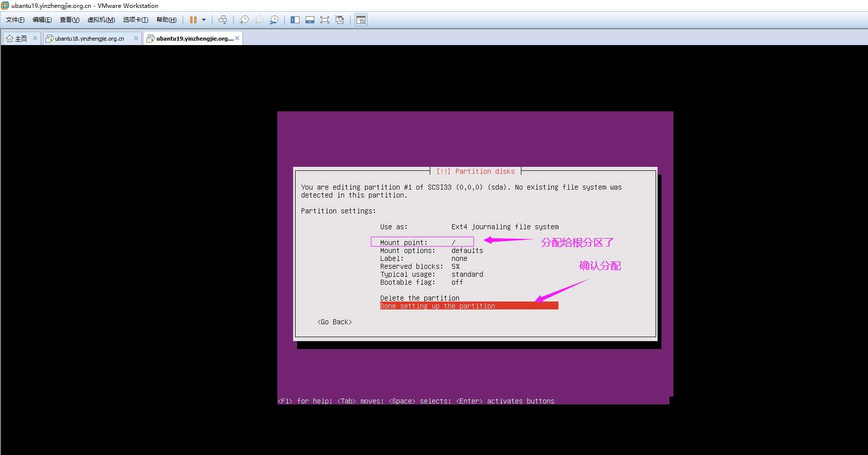The height and width of the screenshot is (455, 868).
Task: Enter full screen mode
Action: pos(325,20)
